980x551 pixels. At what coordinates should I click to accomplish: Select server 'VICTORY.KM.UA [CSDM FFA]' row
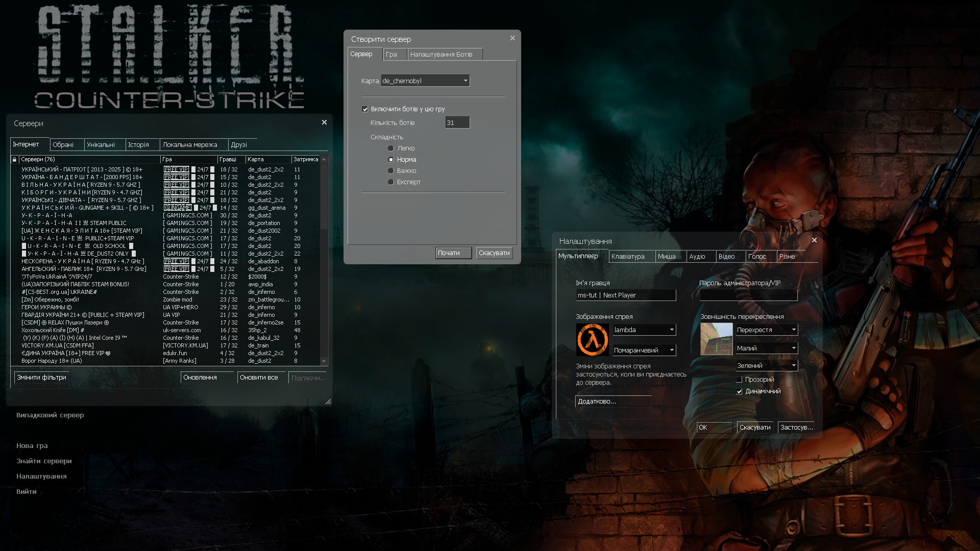pos(165,345)
